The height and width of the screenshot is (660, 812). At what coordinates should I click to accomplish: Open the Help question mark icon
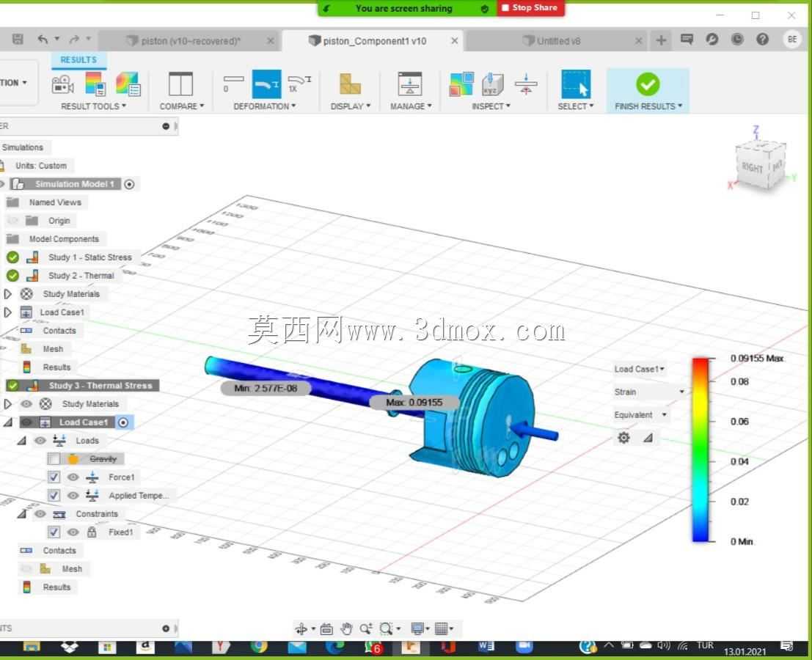tap(762, 40)
